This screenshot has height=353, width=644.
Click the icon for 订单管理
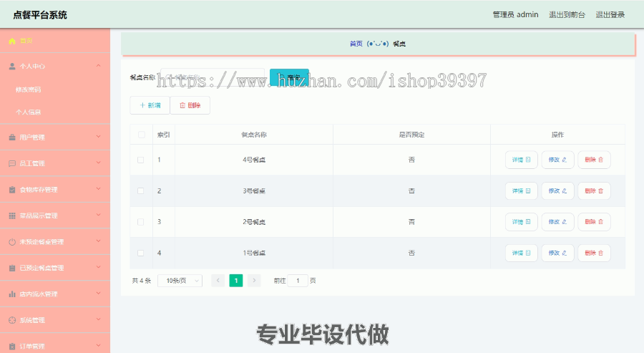12,346
